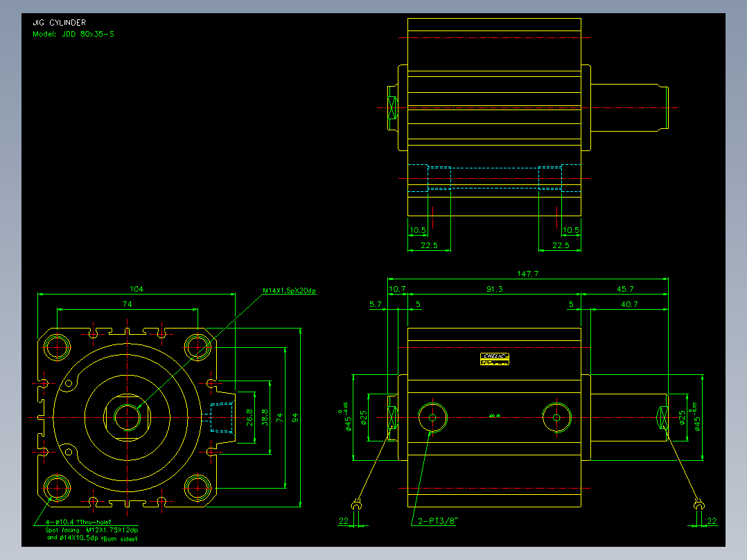This screenshot has height=560, width=747.
Task: Select the 45.7 dimension text
Action: coord(625,289)
